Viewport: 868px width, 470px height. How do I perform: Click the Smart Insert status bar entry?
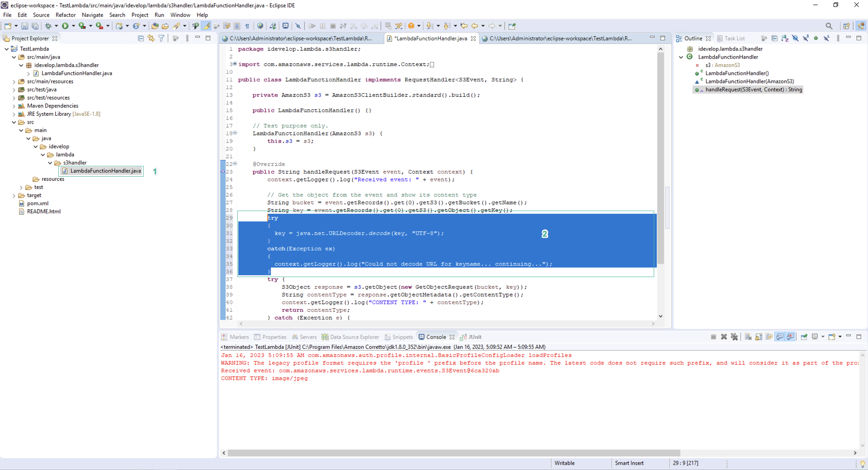(x=629, y=463)
